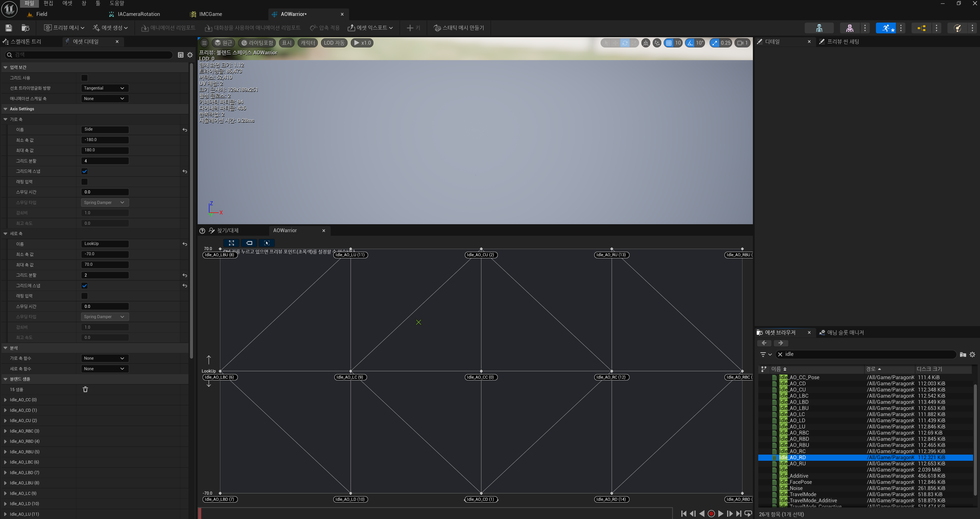Open the Tangential triangulation dropdown
Screen dimensions: 980x519
(x=104, y=88)
